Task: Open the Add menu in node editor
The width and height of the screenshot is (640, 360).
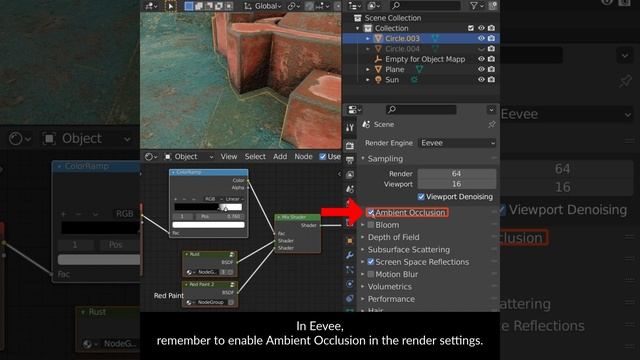Action: coord(280,157)
